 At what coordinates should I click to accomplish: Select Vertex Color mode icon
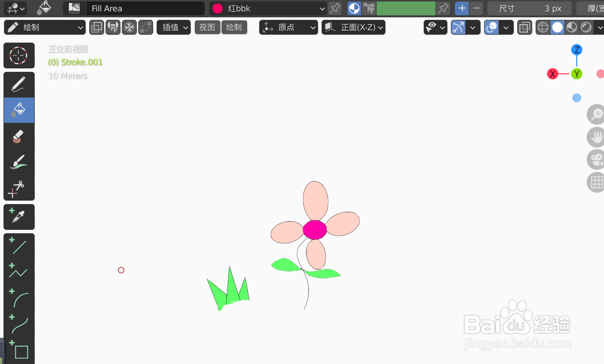coord(369,8)
